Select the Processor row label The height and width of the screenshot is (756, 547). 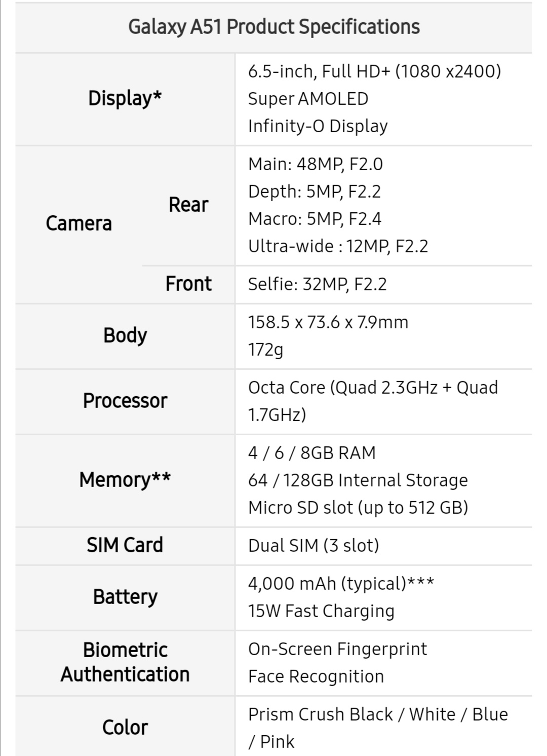coord(125,401)
